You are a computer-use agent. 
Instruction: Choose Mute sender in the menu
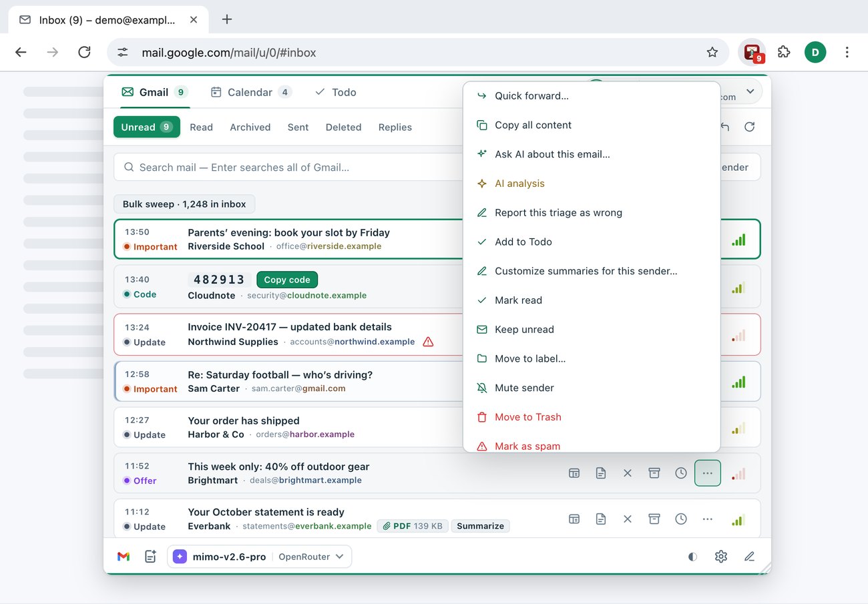click(592, 388)
